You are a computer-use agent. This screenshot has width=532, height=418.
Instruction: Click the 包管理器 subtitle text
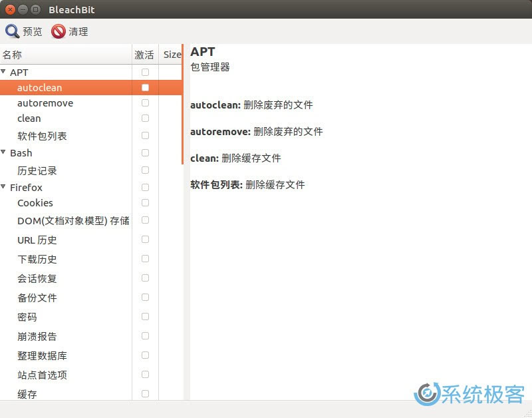tap(210, 67)
